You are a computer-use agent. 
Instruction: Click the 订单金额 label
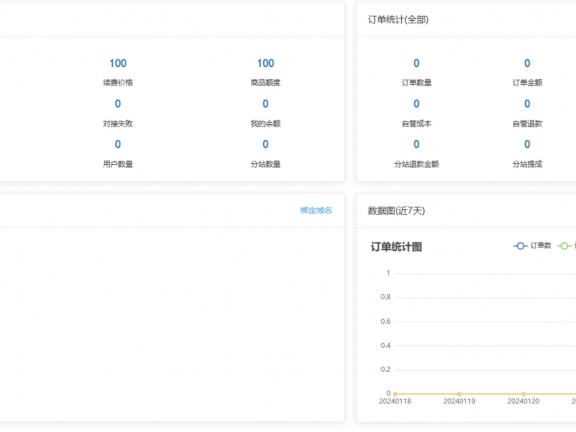tap(527, 83)
